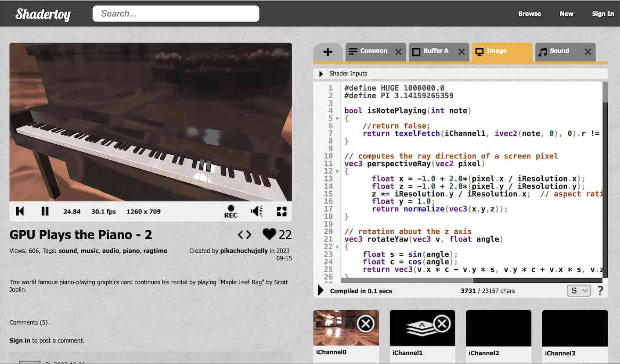Toggle recording with the REC button
Image resolution: width=620 pixels, height=364 pixels.
pyautogui.click(x=230, y=211)
